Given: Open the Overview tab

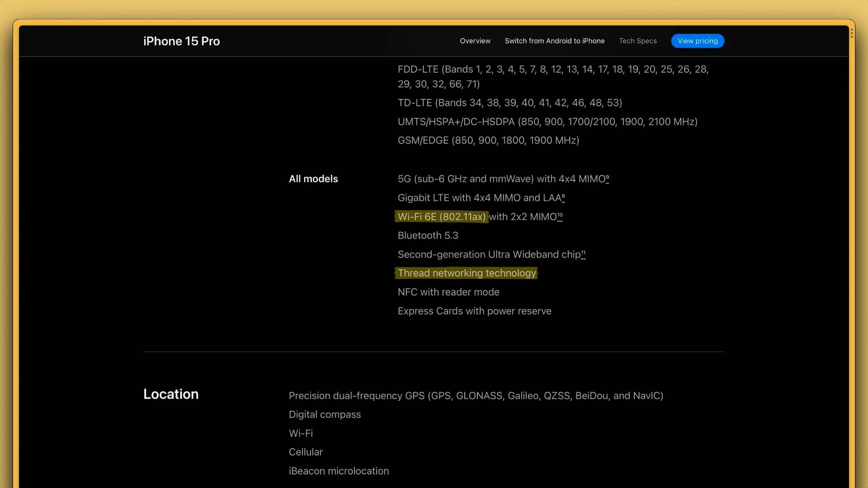Looking at the screenshot, I should pyautogui.click(x=475, y=41).
